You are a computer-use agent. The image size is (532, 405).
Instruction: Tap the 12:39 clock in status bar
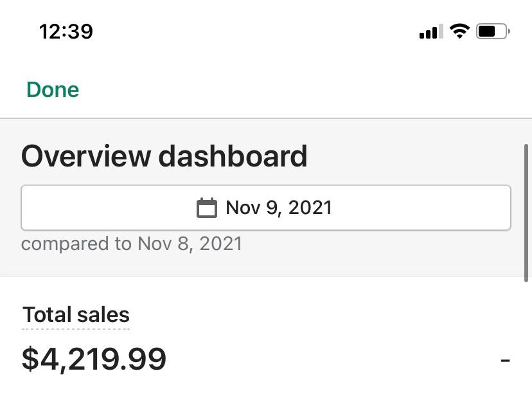click(66, 31)
